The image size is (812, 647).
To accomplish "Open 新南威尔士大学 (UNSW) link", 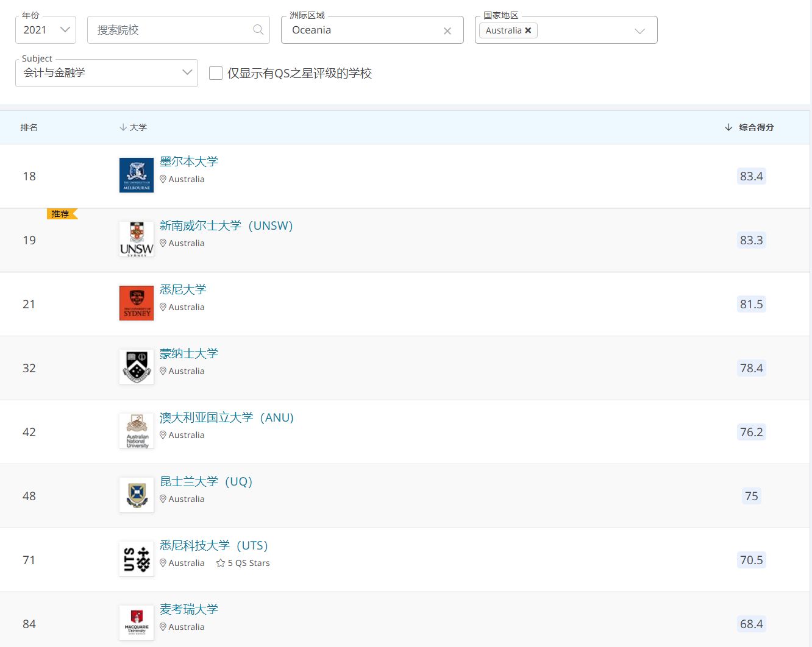I will tap(226, 225).
